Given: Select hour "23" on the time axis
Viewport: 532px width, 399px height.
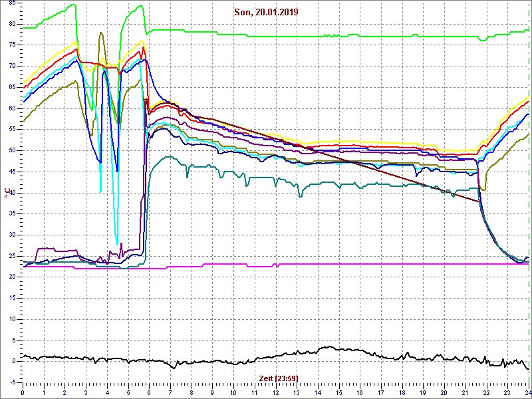Looking at the screenshot, I should [x=508, y=392].
